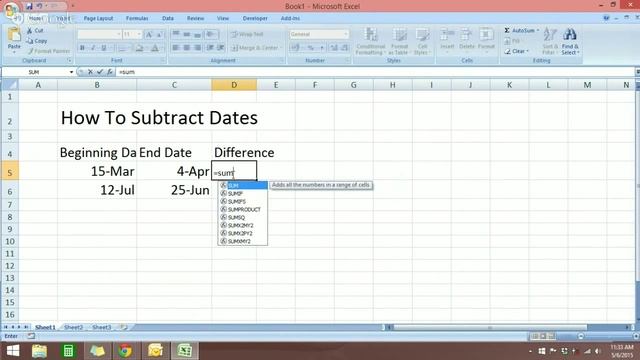Image resolution: width=640 pixels, height=360 pixels.
Task: Toggle italic formatting
Action: pos(93,48)
